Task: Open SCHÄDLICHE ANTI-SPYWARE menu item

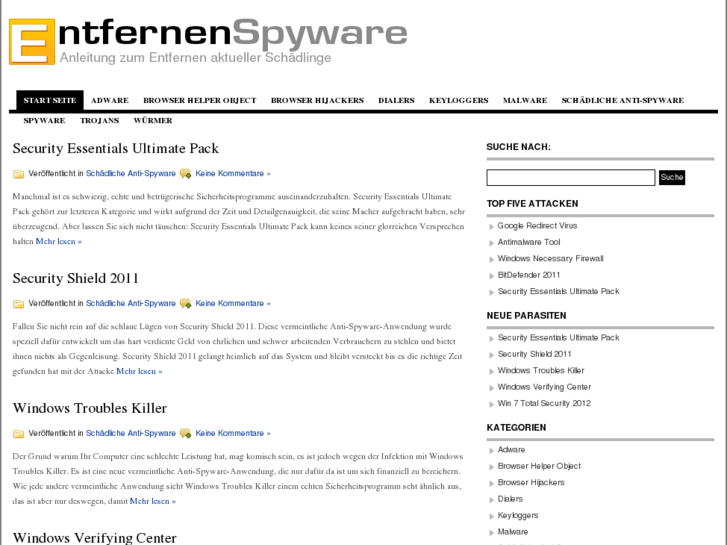Action: [623, 100]
